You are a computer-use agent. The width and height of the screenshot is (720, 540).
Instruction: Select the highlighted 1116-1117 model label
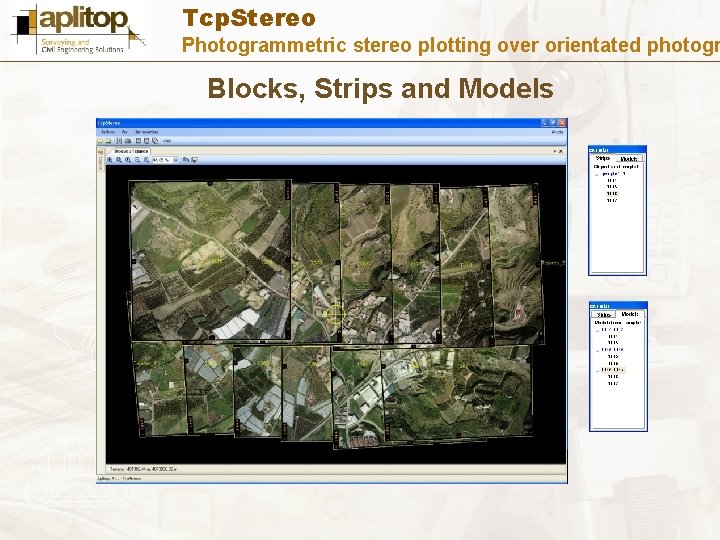point(613,370)
